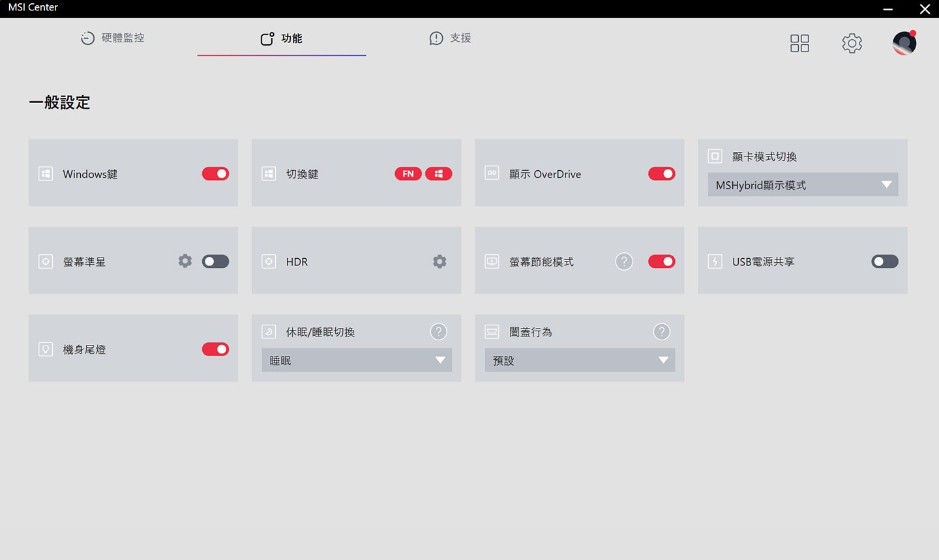Click the 休眠/睡眠切換 label
Screen dimensions: 939x560
coord(320,332)
